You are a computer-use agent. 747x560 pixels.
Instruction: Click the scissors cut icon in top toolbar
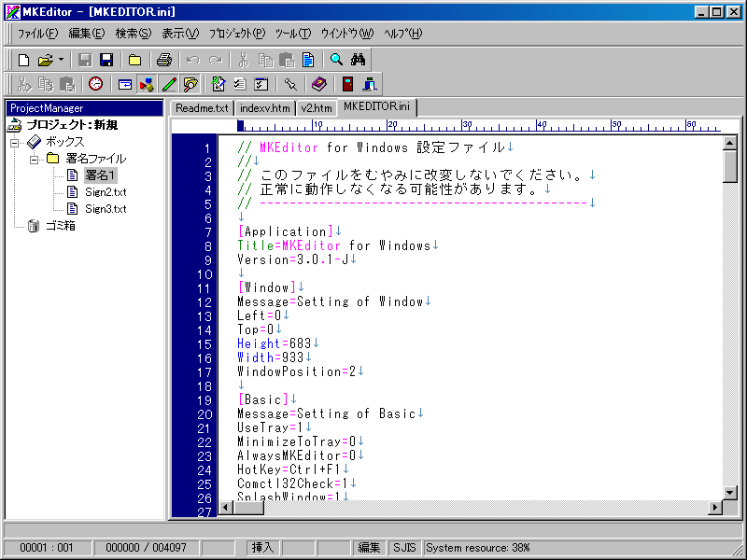coord(244,60)
